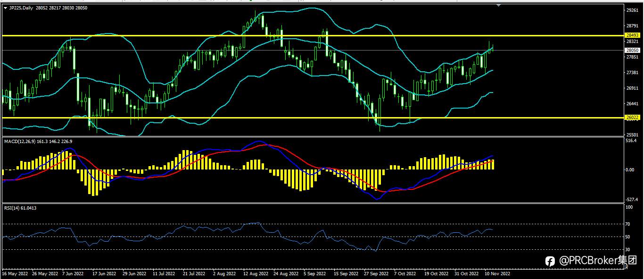Click the 24 Aug 2022 date label
644x279 pixels.
point(286,273)
